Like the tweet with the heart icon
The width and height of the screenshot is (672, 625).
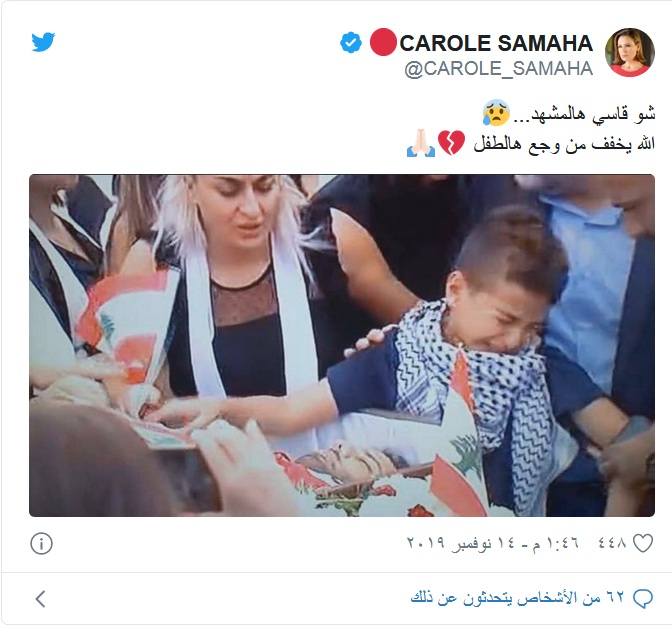[643, 543]
